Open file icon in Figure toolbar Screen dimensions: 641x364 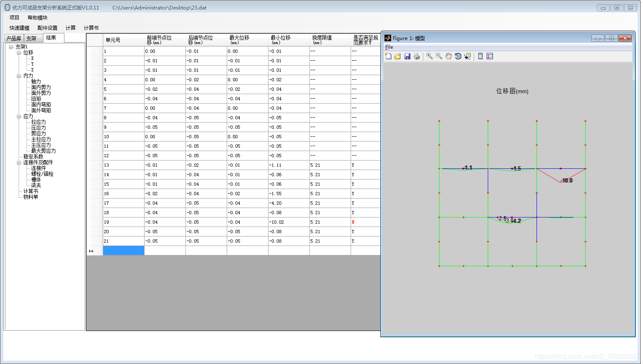(398, 56)
